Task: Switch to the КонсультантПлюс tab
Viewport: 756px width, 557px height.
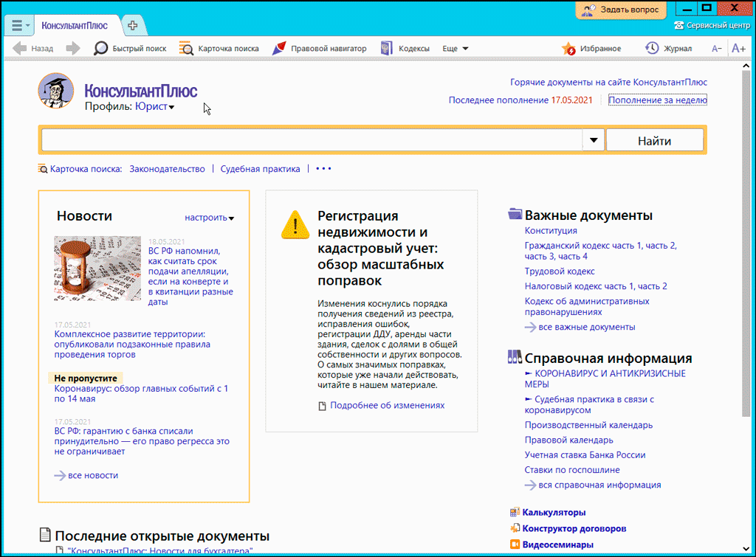Action: pos(75,26)
